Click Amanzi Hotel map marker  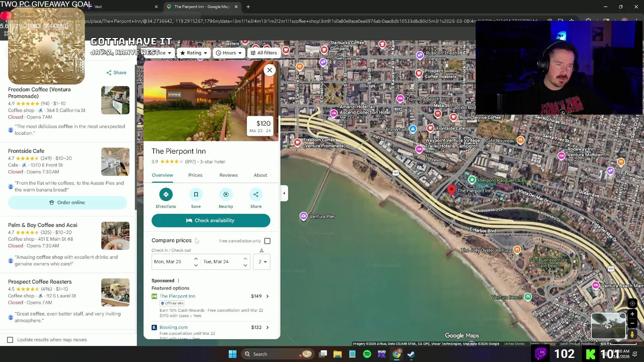(x=334, y=114)
